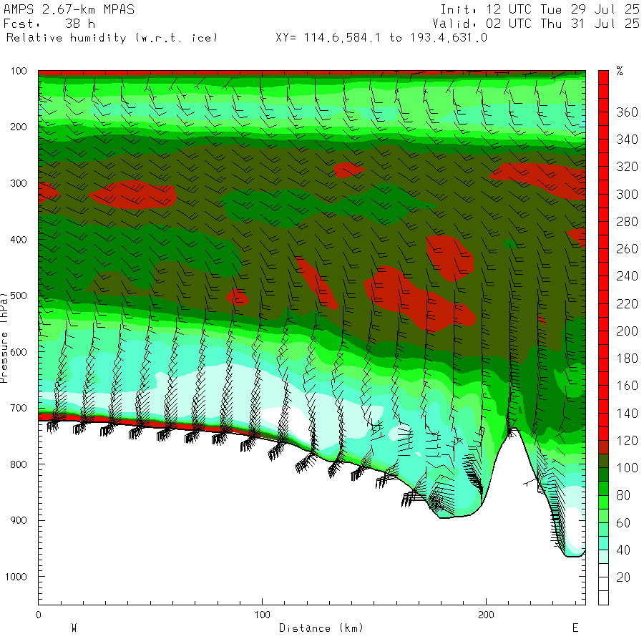Screen dimensions: 644x644
Task: Click the bright green 80 colorbar swatch
Action: click(x=603, y=502)
